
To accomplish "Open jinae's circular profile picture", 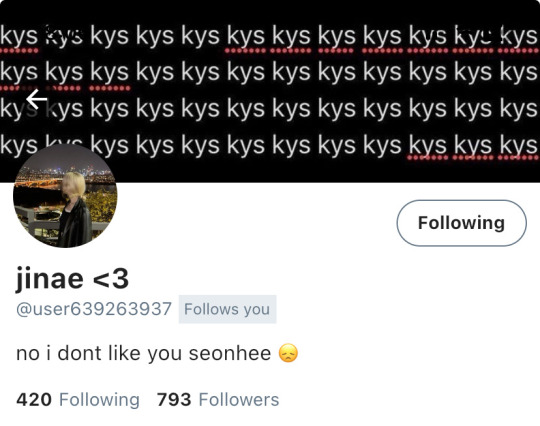I will [65, 195].
